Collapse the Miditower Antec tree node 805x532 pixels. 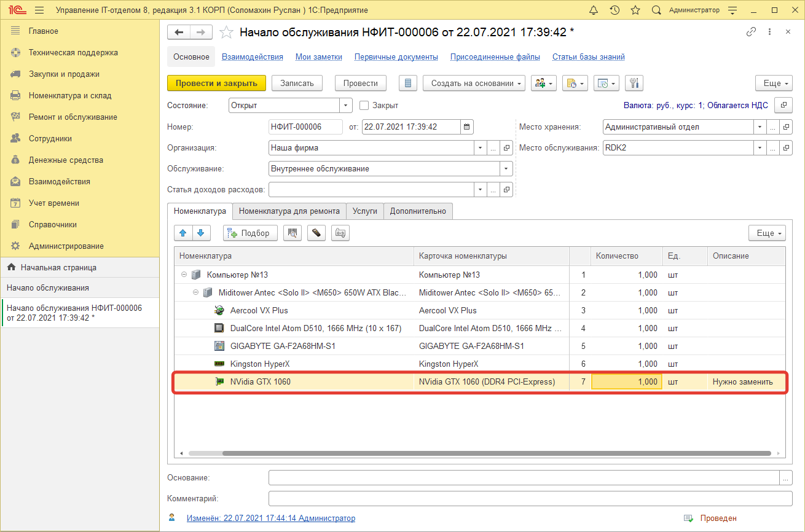click(196, 293)
